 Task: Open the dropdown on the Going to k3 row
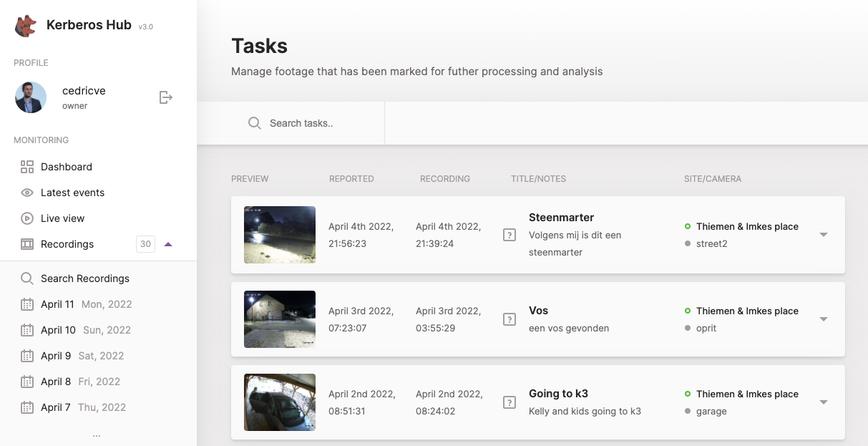coord(824,402)
